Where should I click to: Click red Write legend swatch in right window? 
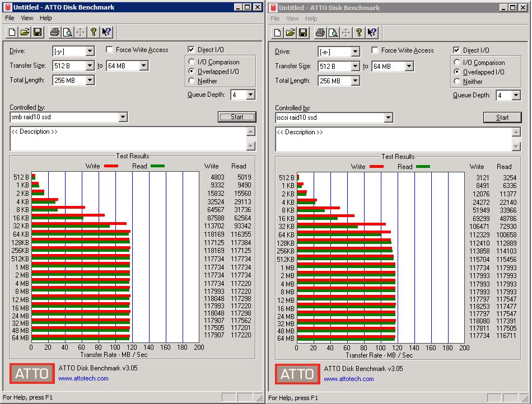coord(376,166)
